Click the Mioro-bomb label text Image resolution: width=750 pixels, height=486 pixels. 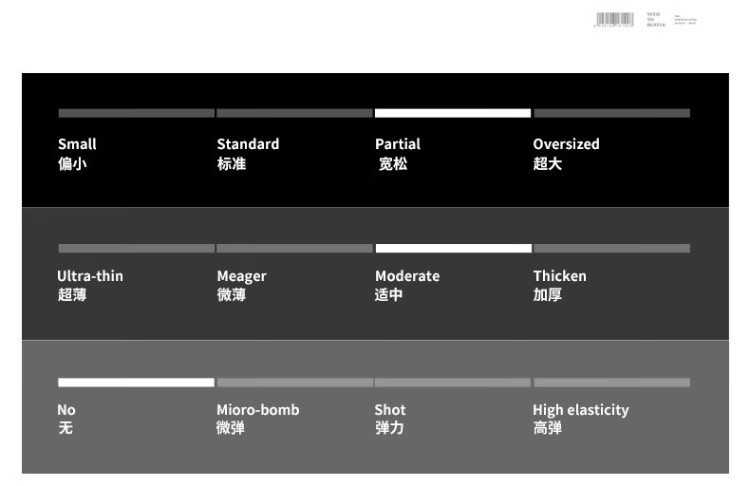pyautogui.click(x=258, y=410)
